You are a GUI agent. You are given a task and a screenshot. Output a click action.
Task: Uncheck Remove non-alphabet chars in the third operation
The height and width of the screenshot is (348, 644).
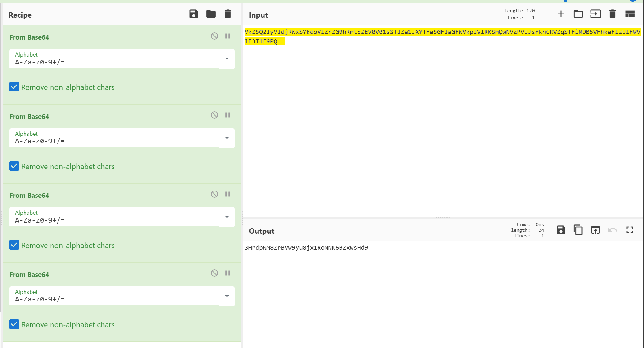coord(14,245)
